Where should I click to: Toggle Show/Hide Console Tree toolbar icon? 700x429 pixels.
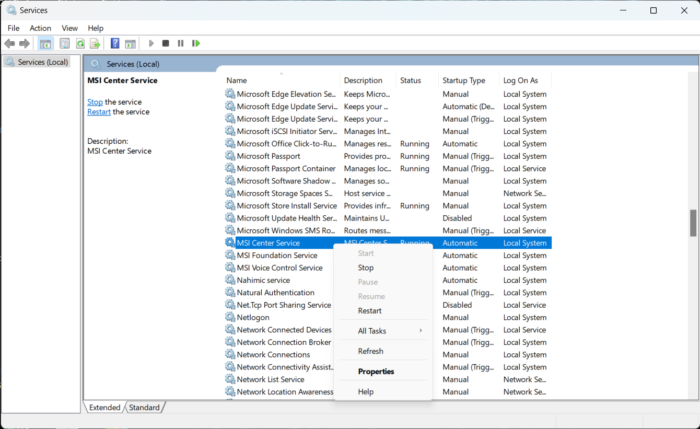[45, 43]
